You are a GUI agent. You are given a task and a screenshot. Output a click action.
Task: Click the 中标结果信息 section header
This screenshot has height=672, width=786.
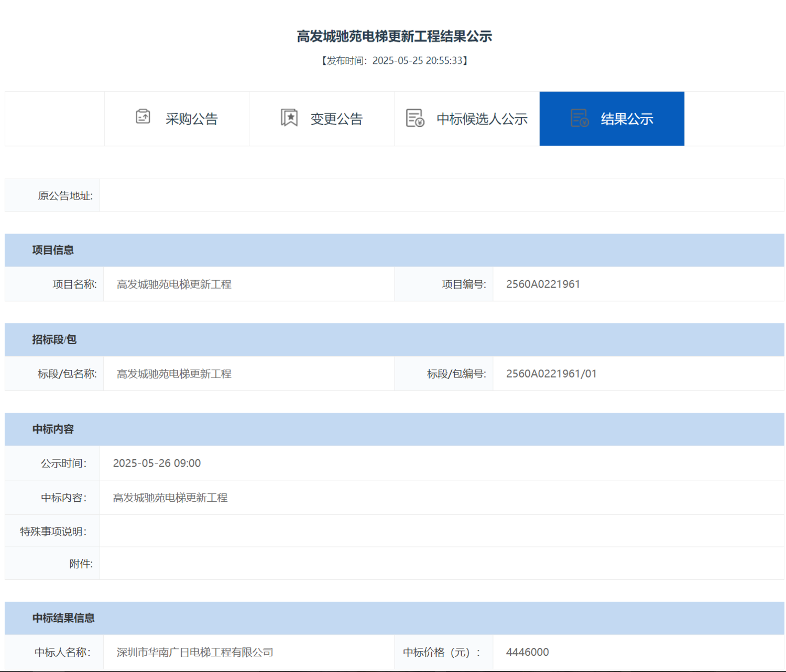click(x=394, y=618)
